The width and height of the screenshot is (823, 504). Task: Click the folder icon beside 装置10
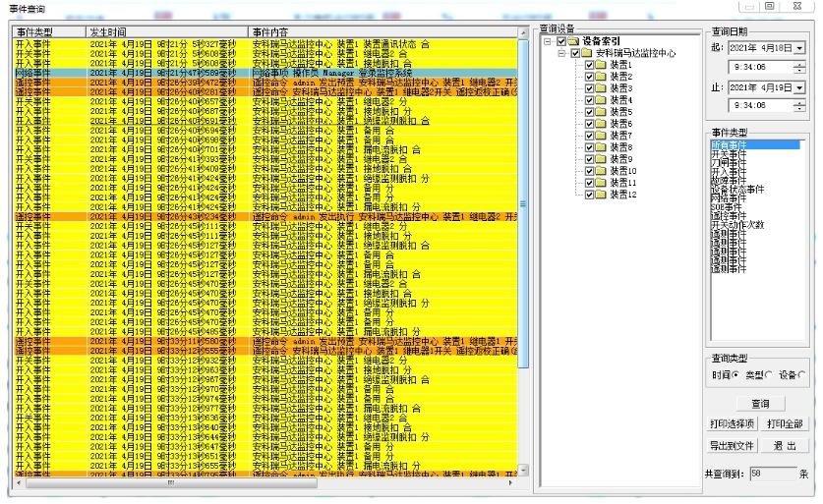click(601, 171)
